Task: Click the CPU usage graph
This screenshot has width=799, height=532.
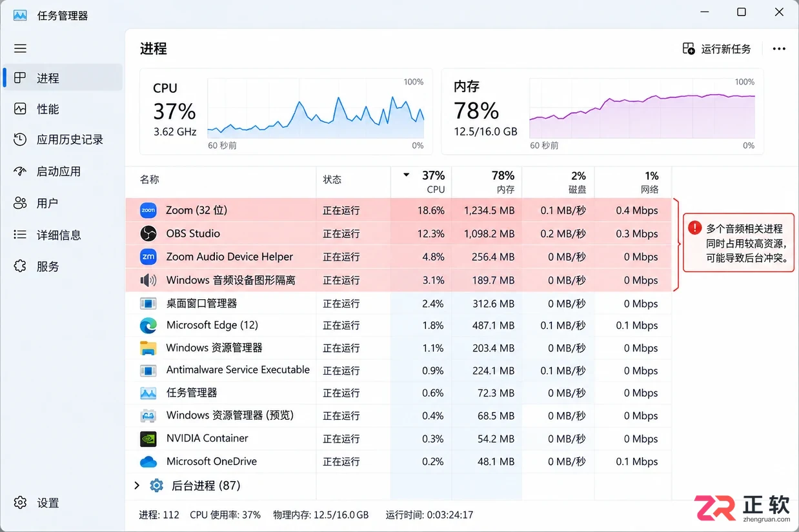Action: (x=316, y=108)
